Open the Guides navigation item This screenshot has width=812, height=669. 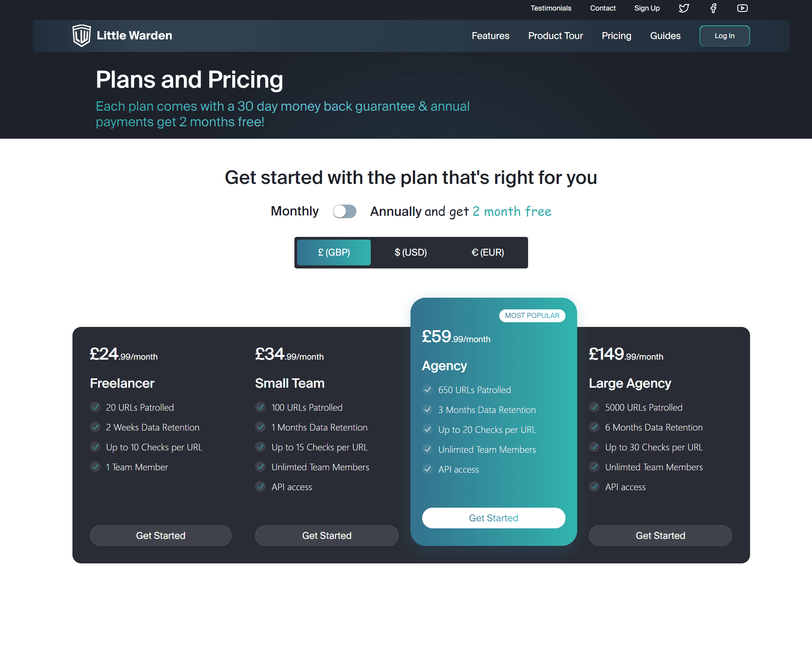[x=665, y=36]
